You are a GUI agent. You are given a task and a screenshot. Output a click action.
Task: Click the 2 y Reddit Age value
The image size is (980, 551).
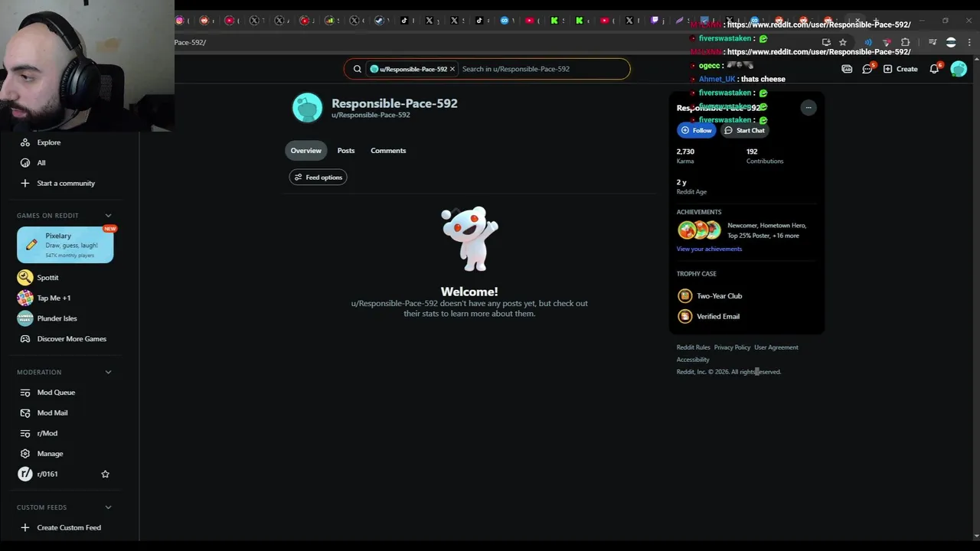pos(681,183)
